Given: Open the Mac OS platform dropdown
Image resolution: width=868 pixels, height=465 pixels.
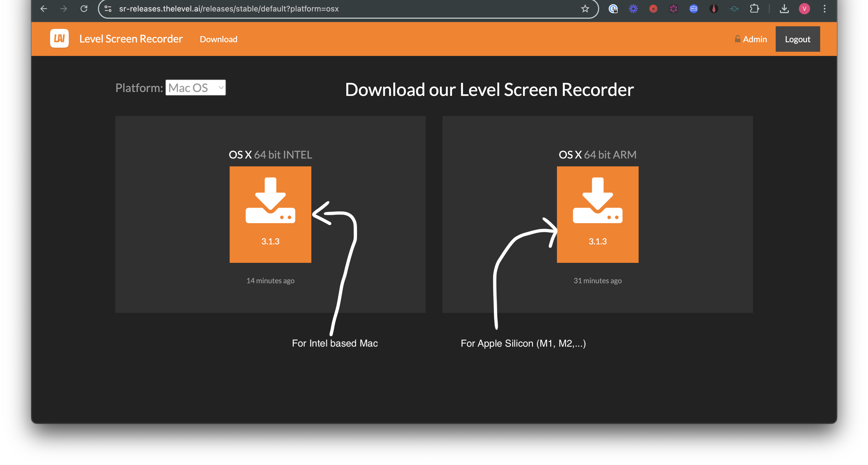Looking at the screenshot, I should (196, 87).
